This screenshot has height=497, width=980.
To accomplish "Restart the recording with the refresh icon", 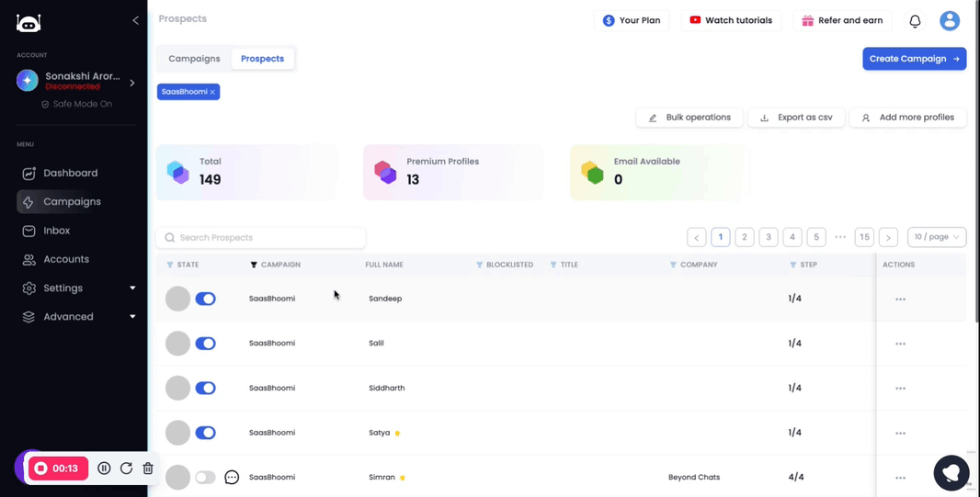I will pyautogui.click(x=126, y=469).
